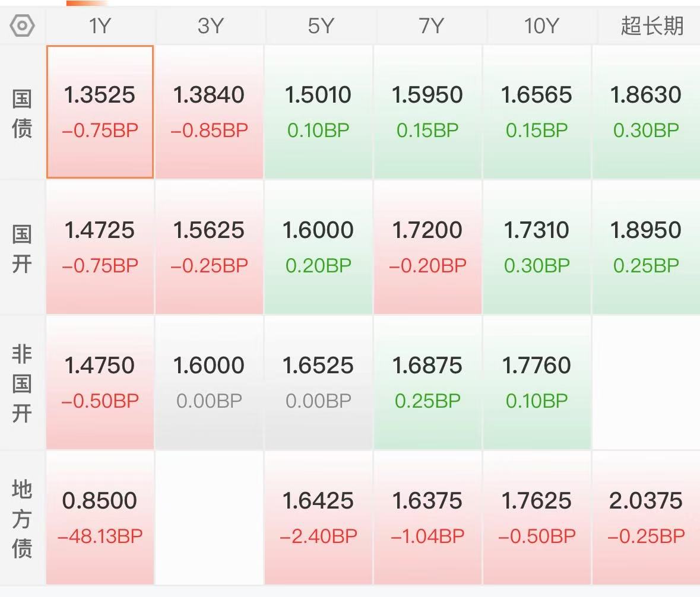Select the 3Y column header
Image resolution: width=700 pixels, height=597 pixels.
tap(210, 26)
